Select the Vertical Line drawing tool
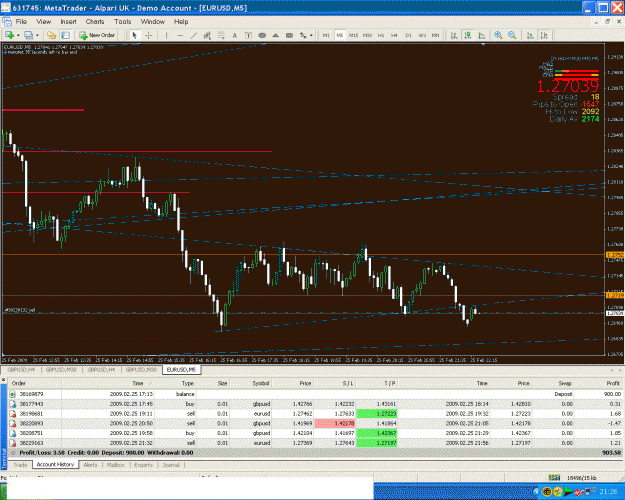The image size is (625, 500). click(x=166, y=35)
